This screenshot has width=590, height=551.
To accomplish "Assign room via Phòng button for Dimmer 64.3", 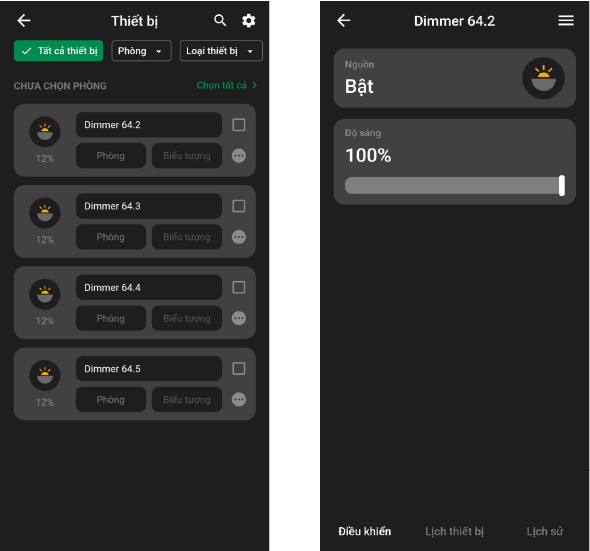I will [111, 237].
